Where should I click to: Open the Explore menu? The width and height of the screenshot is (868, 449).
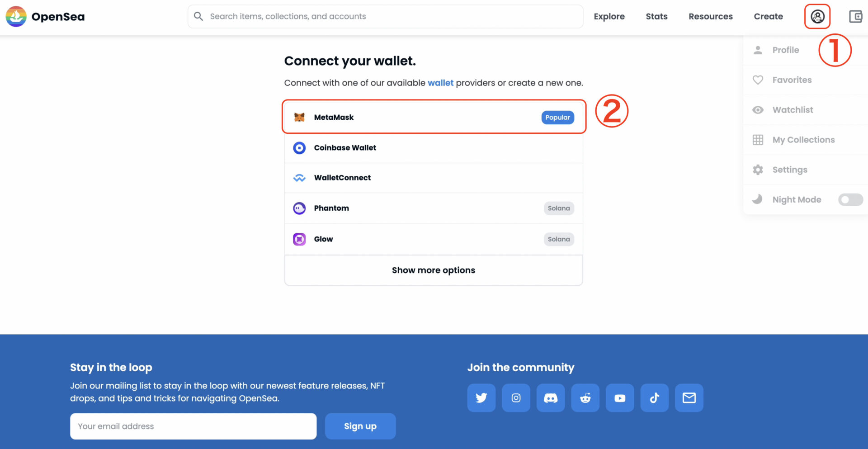click(x=609, y=17)
